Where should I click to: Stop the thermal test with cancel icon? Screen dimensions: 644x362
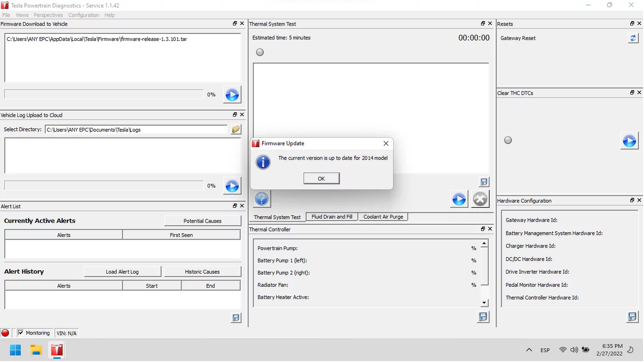480,199
